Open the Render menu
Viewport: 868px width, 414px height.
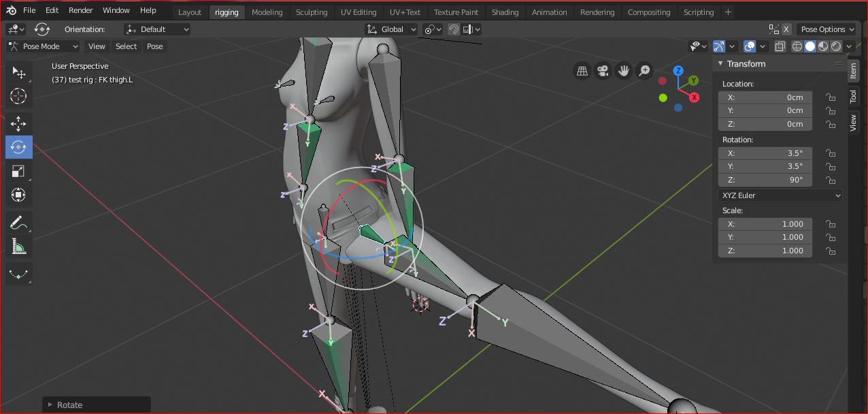click(x=80, y=10)
